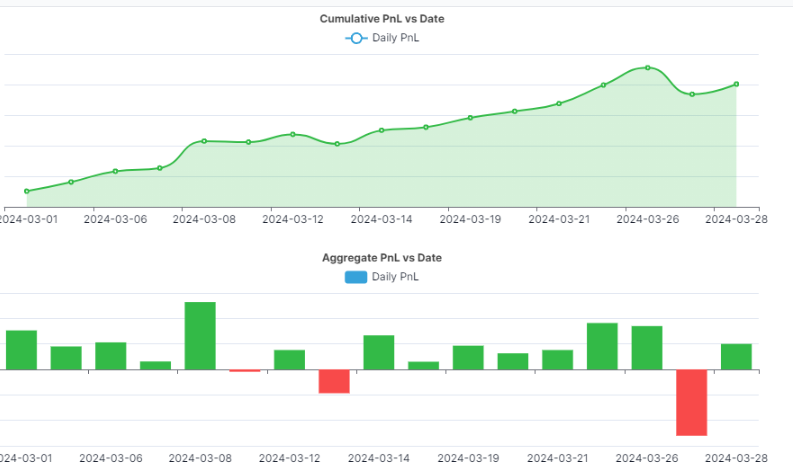Toggle the Daily PnL line legend marker in Cumulative chart
The width and height of the screenshot is (793, 473).
pos(356,38)
